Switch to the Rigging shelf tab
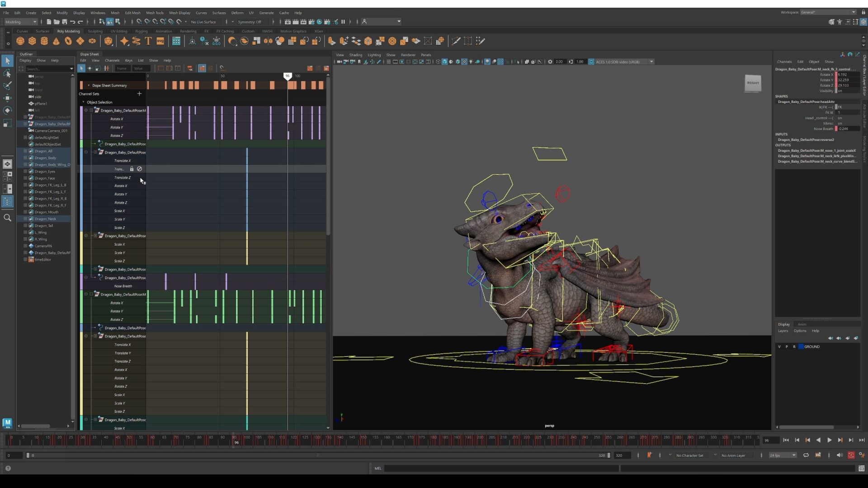The width and height of the screenshot is (868, 488). [141, 31]
